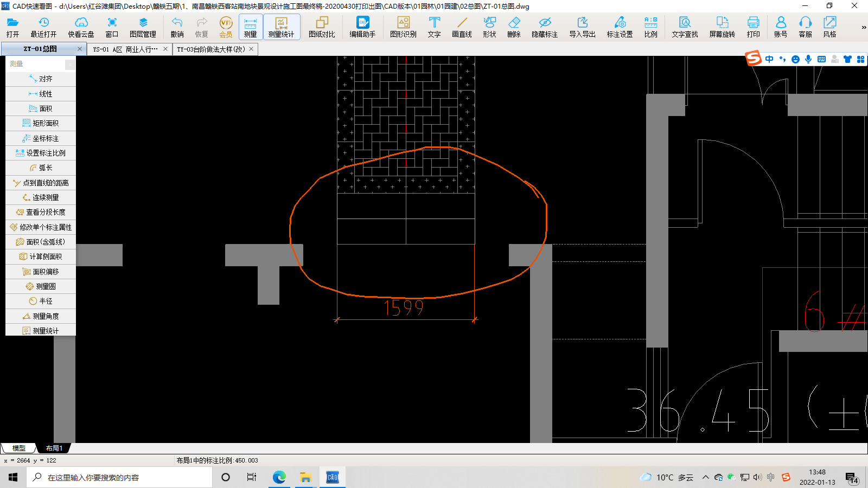The image size is (868, 488).
Task: Select the 删除 eraser tool
Action: pos(514,27)
